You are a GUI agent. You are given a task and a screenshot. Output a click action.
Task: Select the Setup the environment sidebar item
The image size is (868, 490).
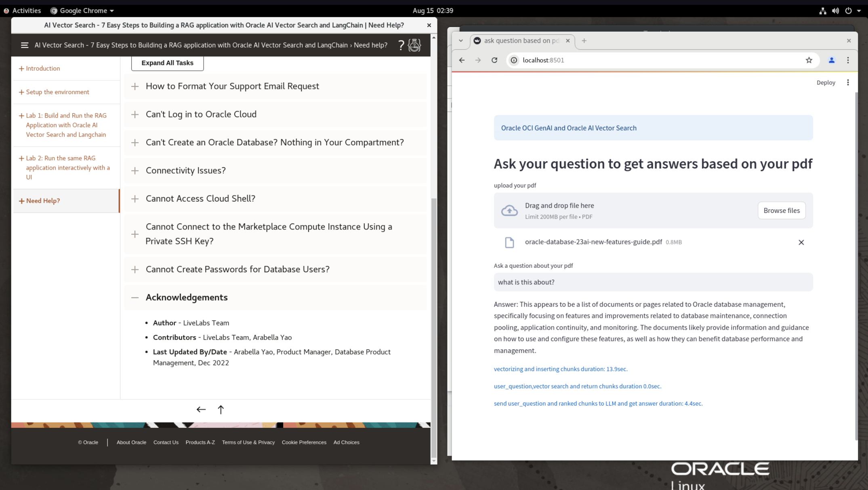pos(57,92)
